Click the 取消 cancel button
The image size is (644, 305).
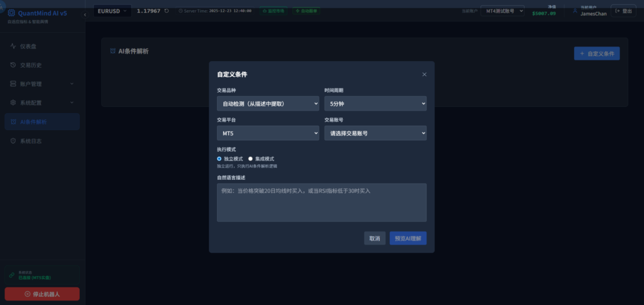tap(374, 238)
